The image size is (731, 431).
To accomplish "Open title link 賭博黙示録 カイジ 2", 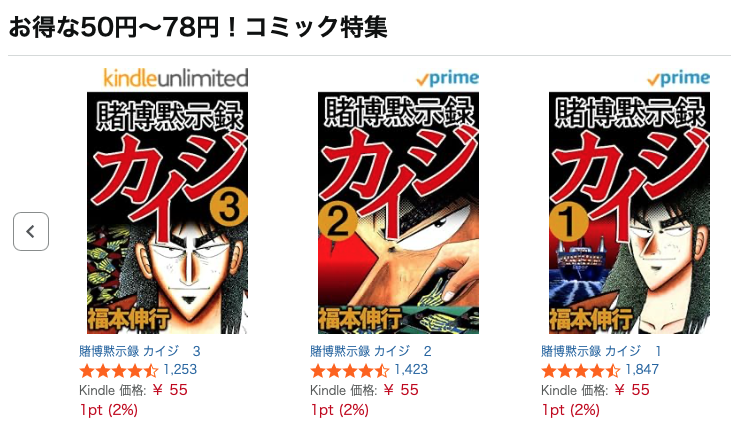I will coord(371,351).
